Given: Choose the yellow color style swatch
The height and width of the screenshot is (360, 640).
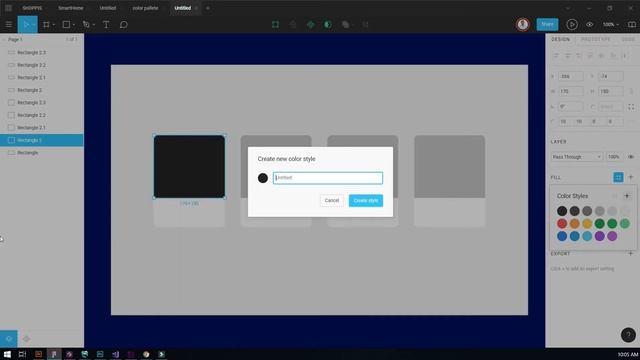Looking at the screenshot, I should [x=587, y=223].
